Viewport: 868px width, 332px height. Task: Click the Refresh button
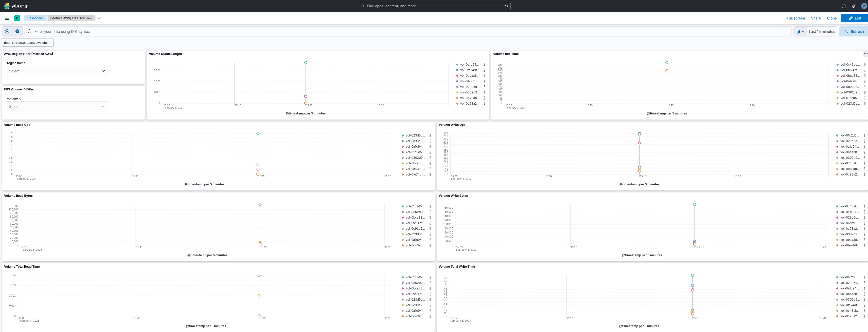coord(854,31)
